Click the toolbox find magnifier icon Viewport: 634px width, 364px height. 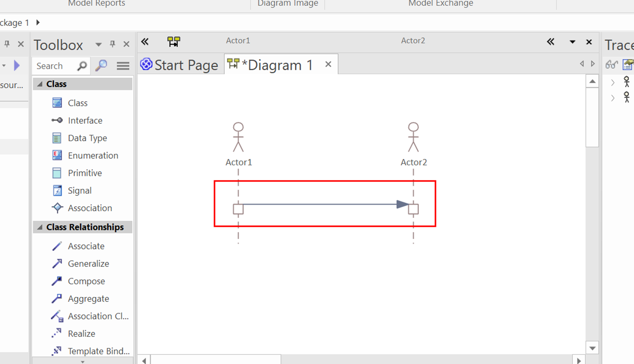tap(101, 66)
